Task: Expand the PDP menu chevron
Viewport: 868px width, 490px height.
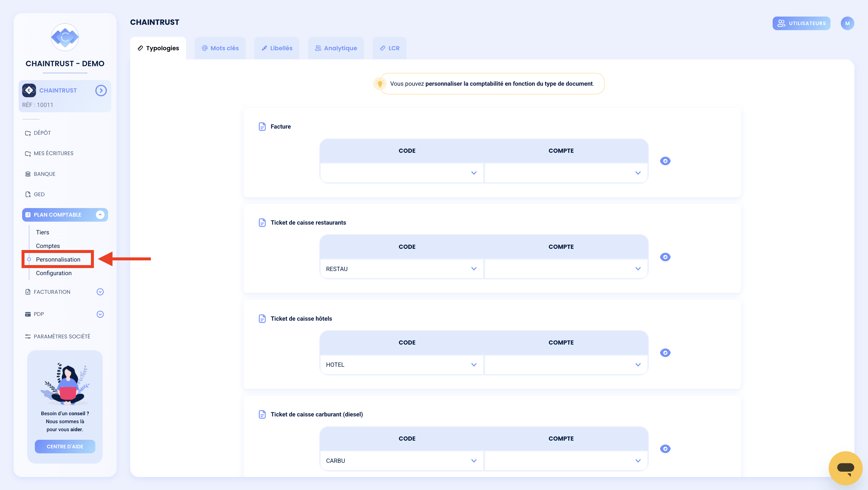Action: (x=100, y=314)
